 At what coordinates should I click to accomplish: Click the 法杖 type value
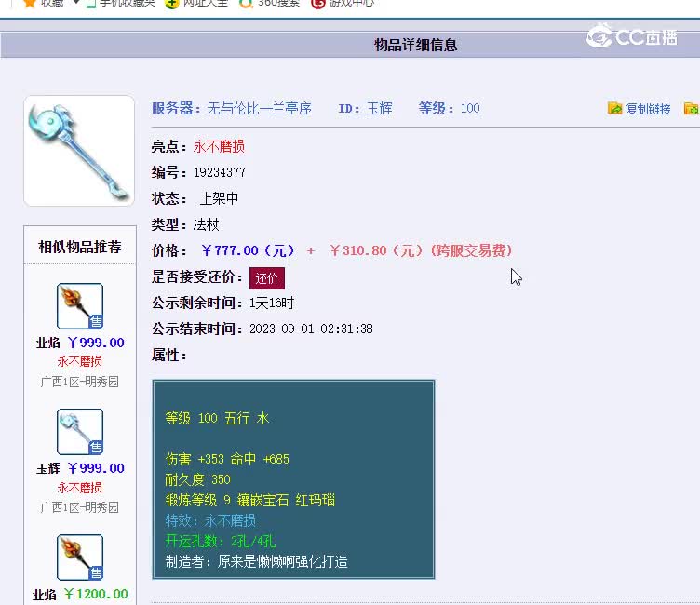tap(207, 224)
